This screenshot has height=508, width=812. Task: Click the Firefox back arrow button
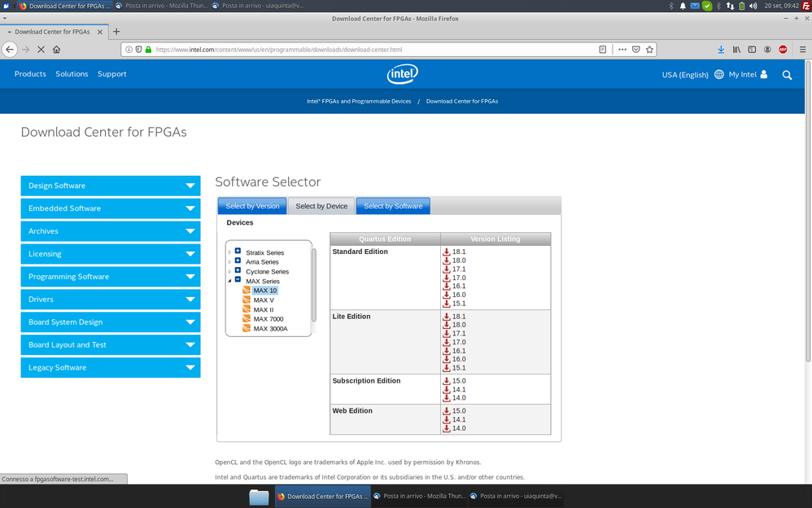click(10, 49)
